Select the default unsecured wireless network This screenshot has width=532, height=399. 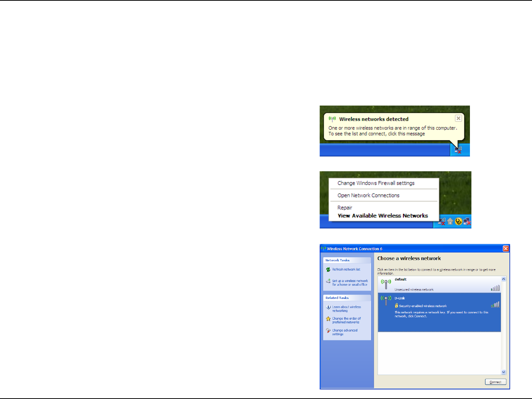439,285
